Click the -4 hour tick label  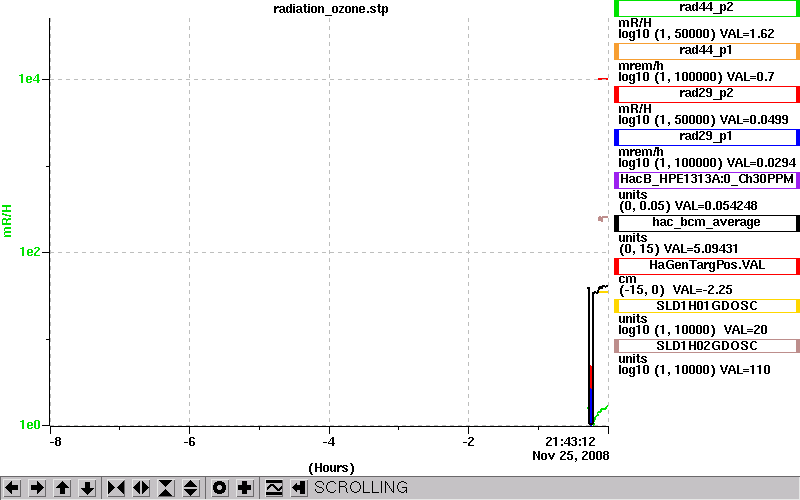coord(329,442)
